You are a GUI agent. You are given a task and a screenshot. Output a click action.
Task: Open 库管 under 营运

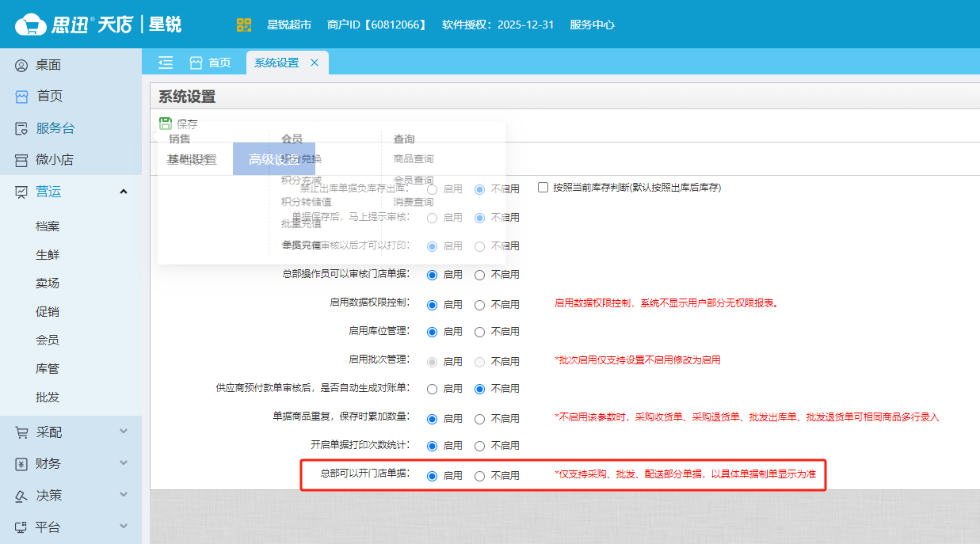click(x=48, y=369)
